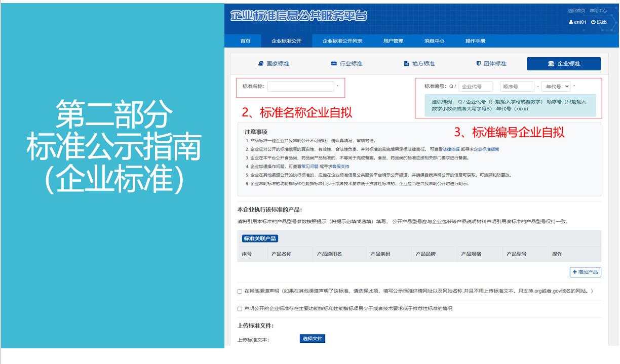Open the 返回首页 link at top
The height and width of the screenshot is (364, 620).
576,11
